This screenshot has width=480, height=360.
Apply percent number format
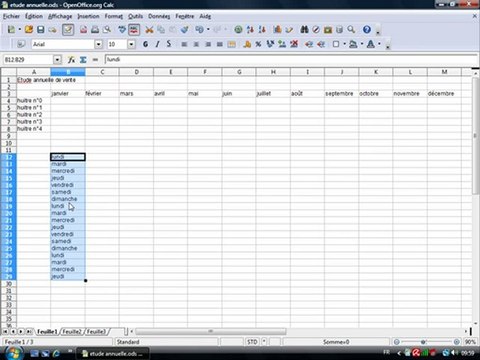click(258, 44)
